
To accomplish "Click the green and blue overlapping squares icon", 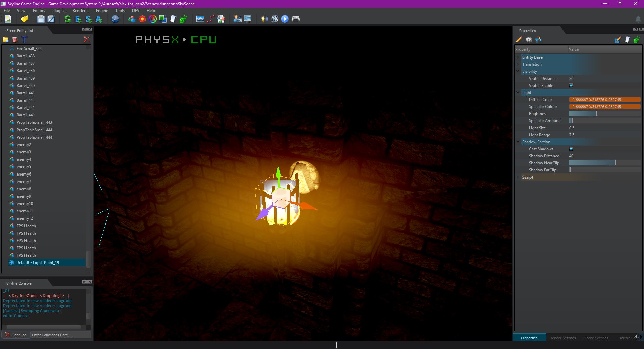I will coord(163,19).
